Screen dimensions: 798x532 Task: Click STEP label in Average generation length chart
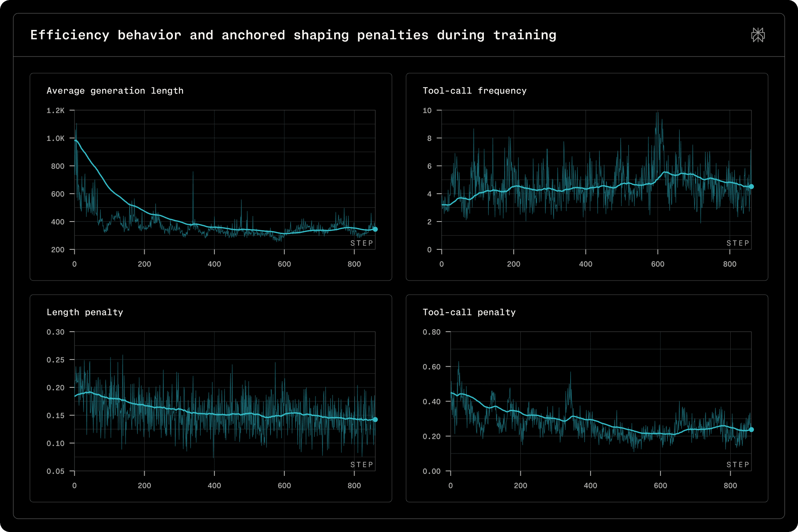[x=362, y=243]
